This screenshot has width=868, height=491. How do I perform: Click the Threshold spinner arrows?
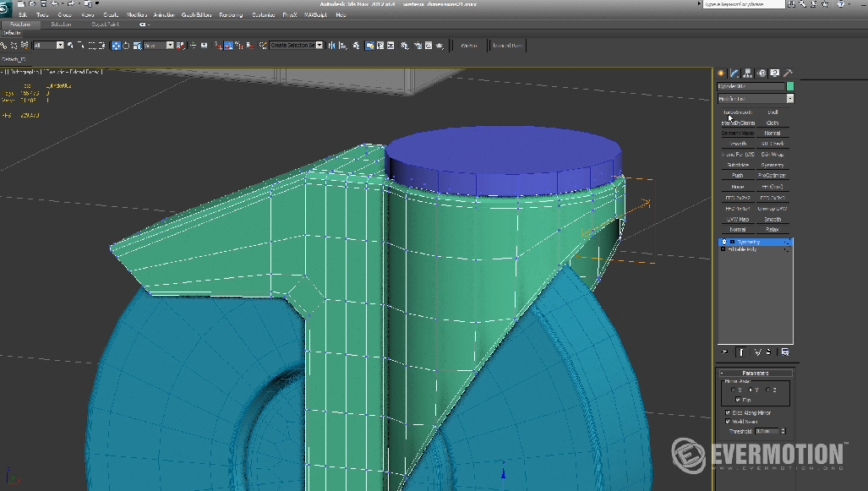783,431
